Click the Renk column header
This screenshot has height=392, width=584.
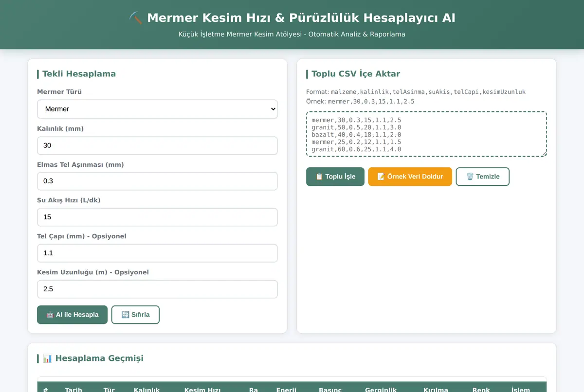tap(481, 389)
